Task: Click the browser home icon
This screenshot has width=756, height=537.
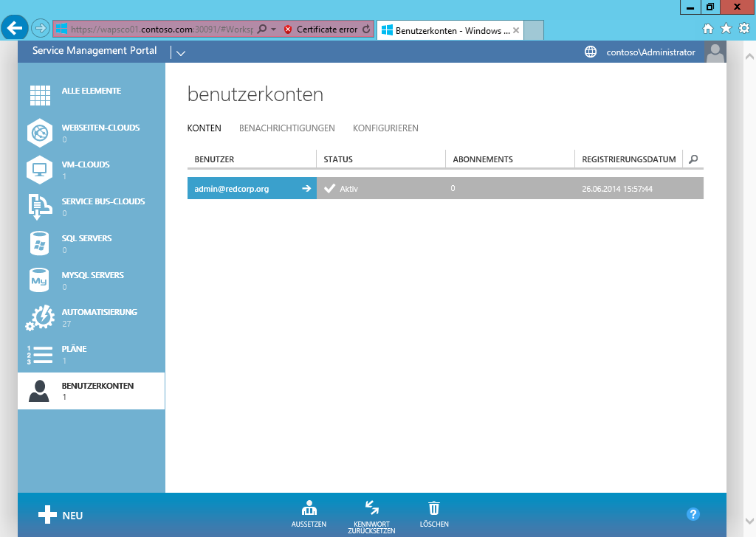Action: tap(708, 29)
